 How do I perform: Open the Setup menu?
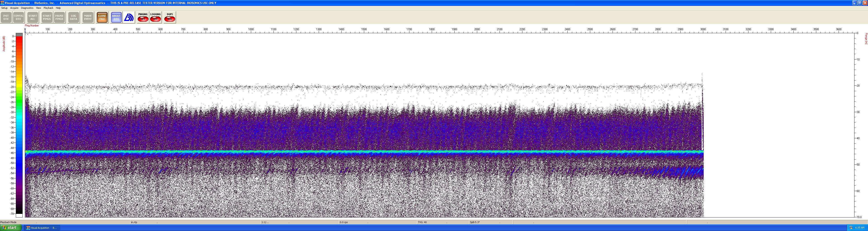(x=4, y=8)
